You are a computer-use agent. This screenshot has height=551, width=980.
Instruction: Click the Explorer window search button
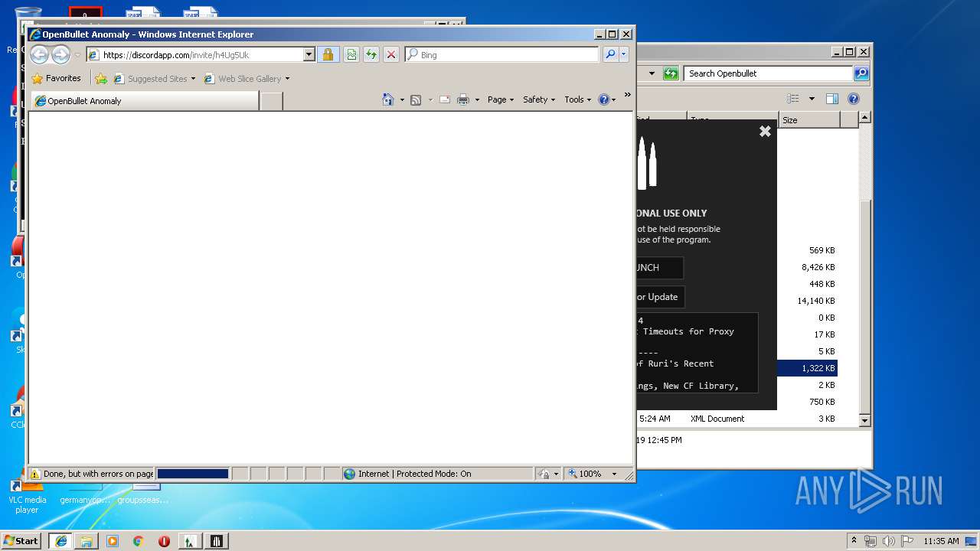pos(861,73)
